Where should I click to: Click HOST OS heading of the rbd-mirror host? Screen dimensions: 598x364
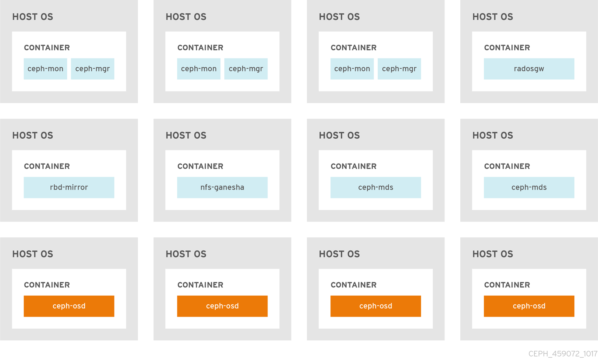point(33,136)
